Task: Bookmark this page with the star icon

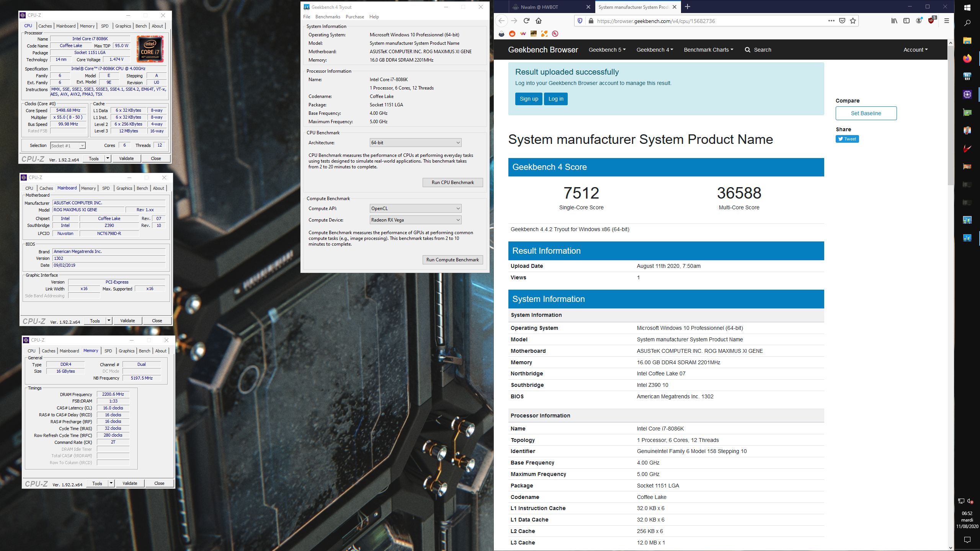Action: 853,21
